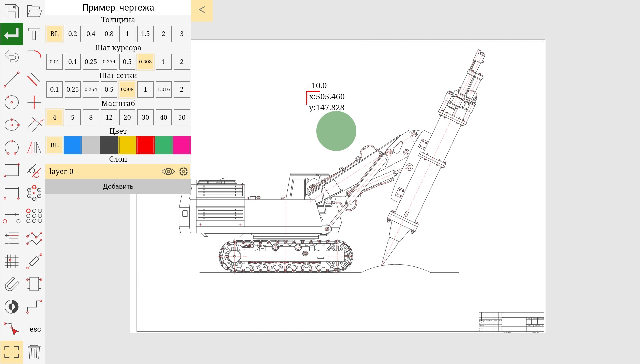Select the move/copy arrow tool
This screenshot has width=640, height=364.
click(x=12, y=217)
